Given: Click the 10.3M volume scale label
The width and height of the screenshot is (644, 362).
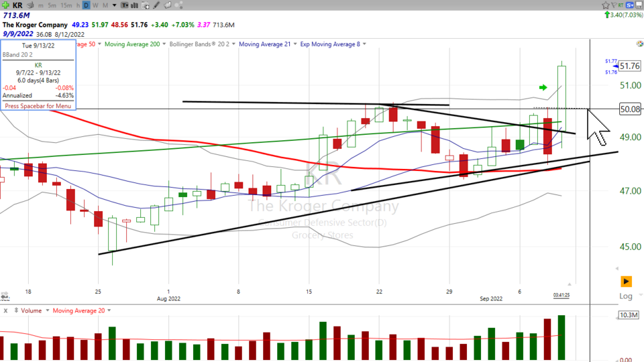Looking at the screenshot, I should [629, 315].
